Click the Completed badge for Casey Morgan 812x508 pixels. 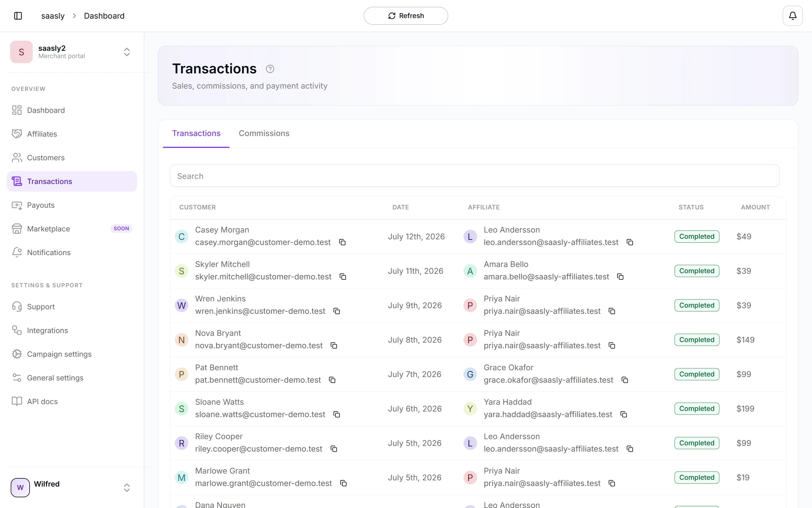tap(697, 237)
